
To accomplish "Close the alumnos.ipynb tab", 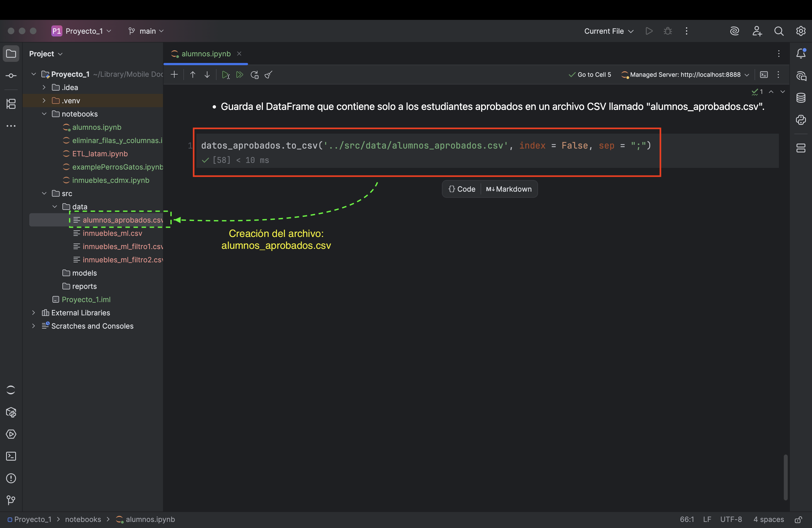I will click(x=239, y=54).
